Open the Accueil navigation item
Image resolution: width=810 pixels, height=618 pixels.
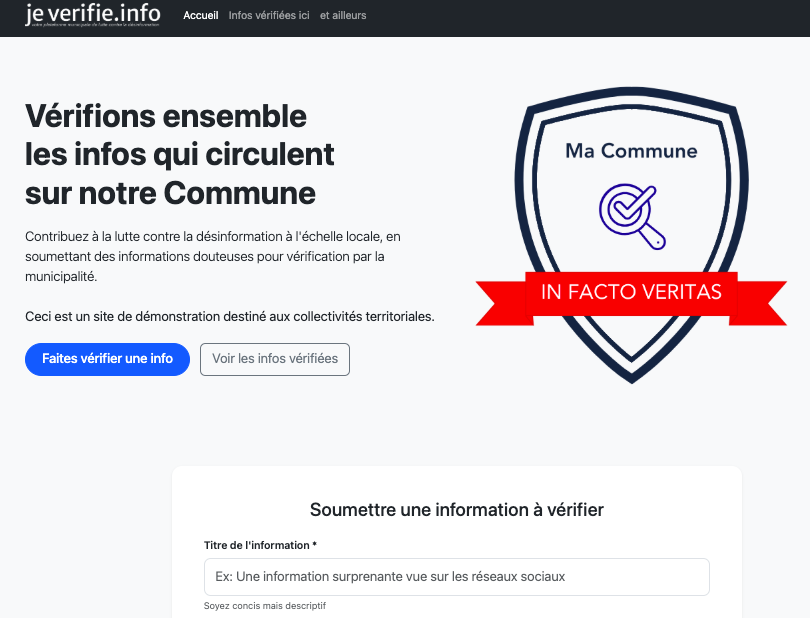[x=200, y=16]
